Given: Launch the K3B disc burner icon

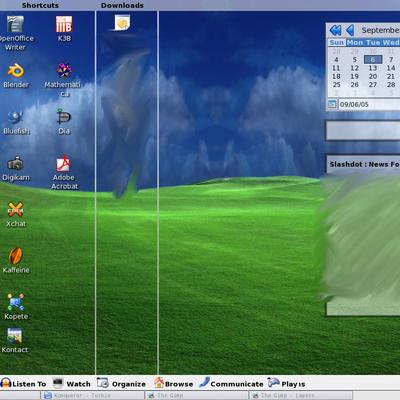Looking at the screenshot, I should [64, 24].
